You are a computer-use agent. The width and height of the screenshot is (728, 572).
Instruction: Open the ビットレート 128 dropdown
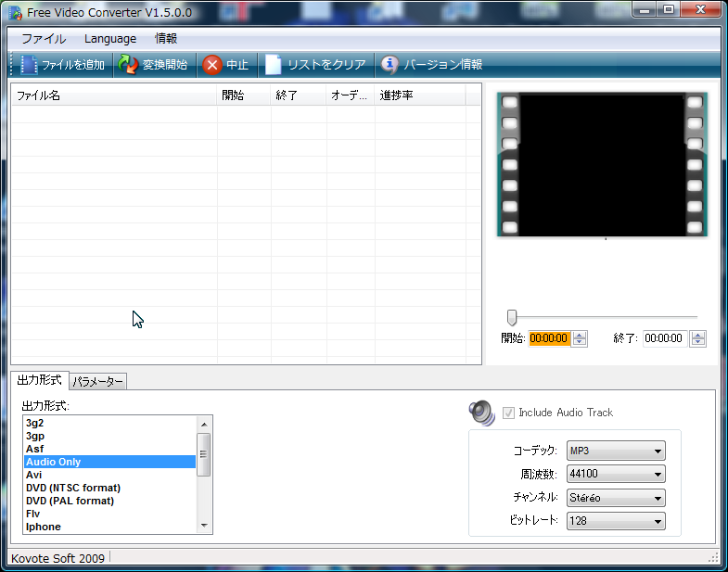pos(616,521)
